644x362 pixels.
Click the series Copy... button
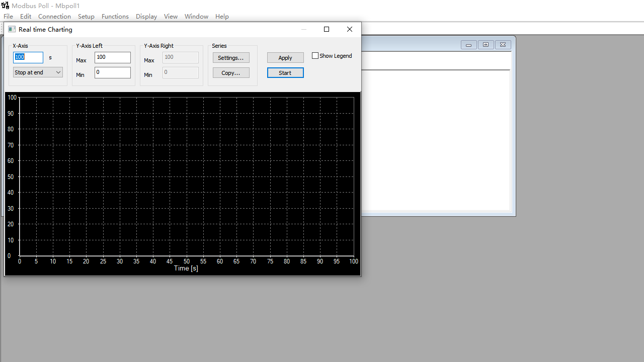pyautogui.click(x=231, y=73)
